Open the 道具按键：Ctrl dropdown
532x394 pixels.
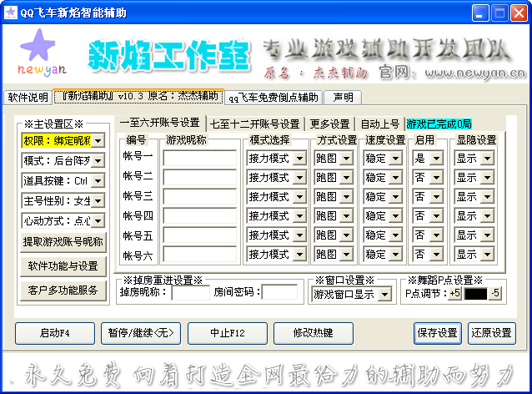[98, 180]
